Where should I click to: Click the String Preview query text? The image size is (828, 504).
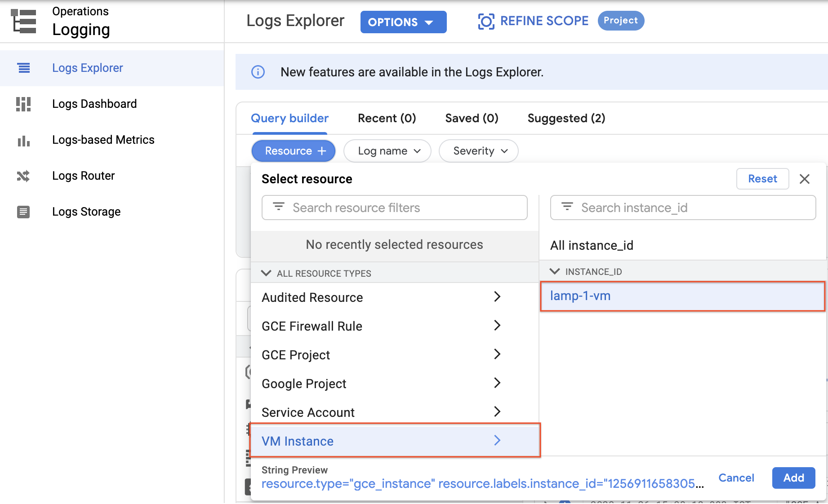click(482, 484)
